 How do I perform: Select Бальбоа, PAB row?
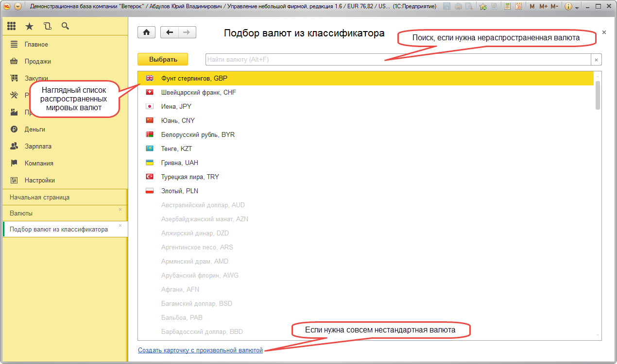click(x=366, y=317)
